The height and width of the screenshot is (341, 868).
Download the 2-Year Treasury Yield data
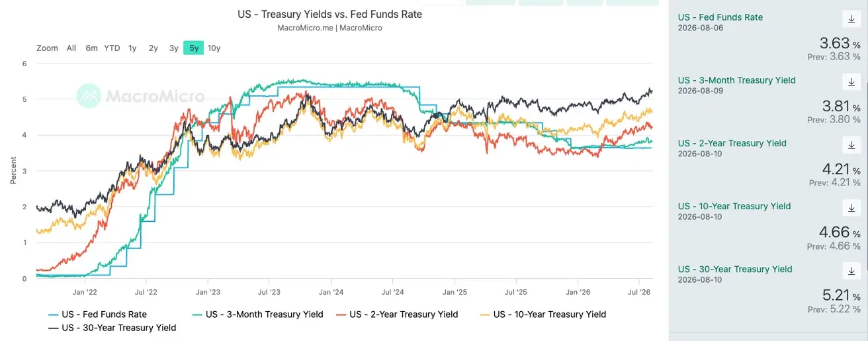tap(851, 144)
